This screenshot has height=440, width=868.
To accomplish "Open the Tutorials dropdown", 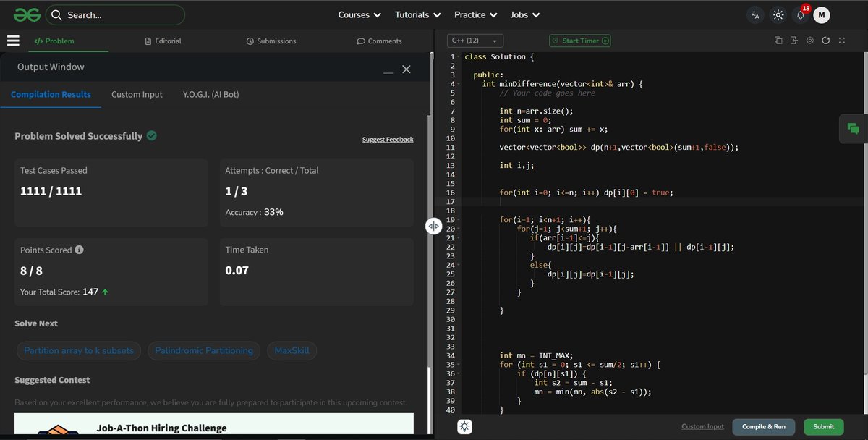I will pos(417,14).
